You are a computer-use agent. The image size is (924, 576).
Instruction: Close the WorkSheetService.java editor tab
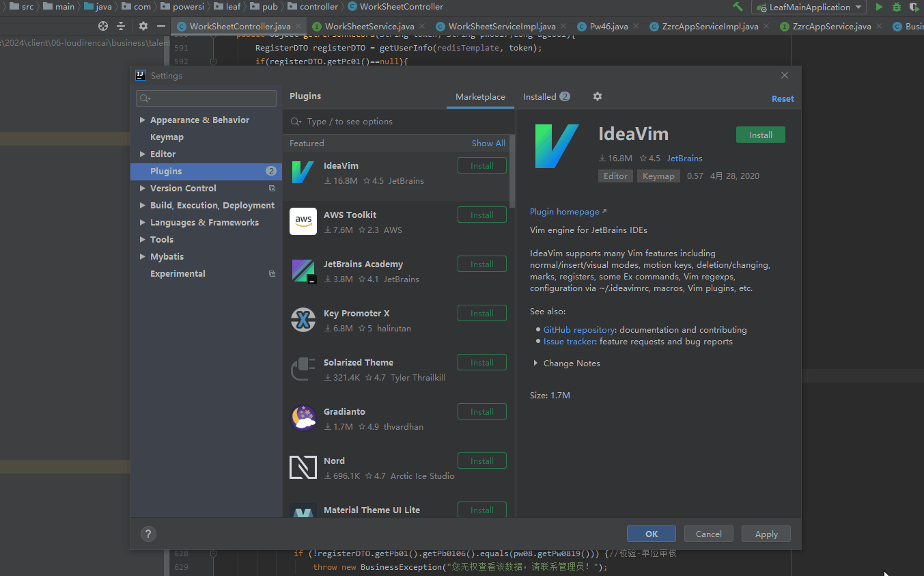tap(421, 27)
